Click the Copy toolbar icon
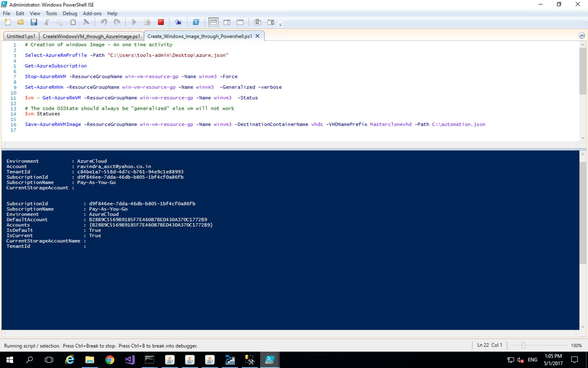The width and height of the screenshot is (588, 368). 60,22
